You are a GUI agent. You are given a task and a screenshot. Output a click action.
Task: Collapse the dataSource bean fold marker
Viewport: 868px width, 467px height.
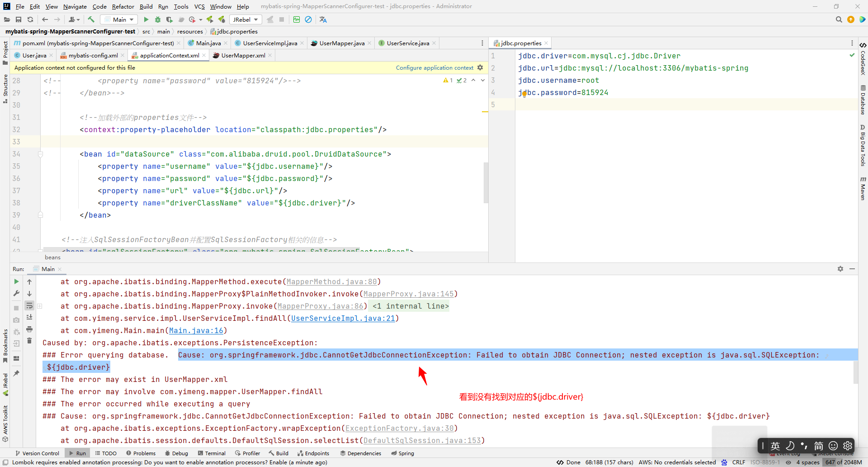[40, 154]
